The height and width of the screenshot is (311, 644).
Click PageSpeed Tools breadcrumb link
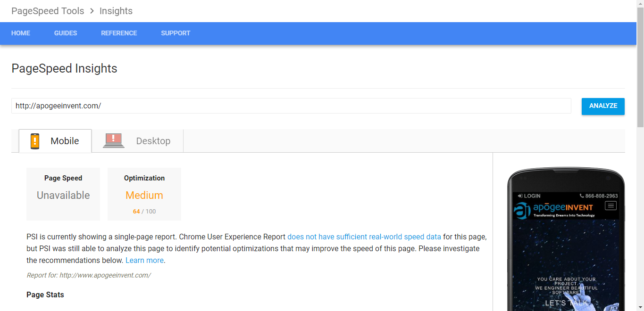pyautogui.click(x=48, y=11)
